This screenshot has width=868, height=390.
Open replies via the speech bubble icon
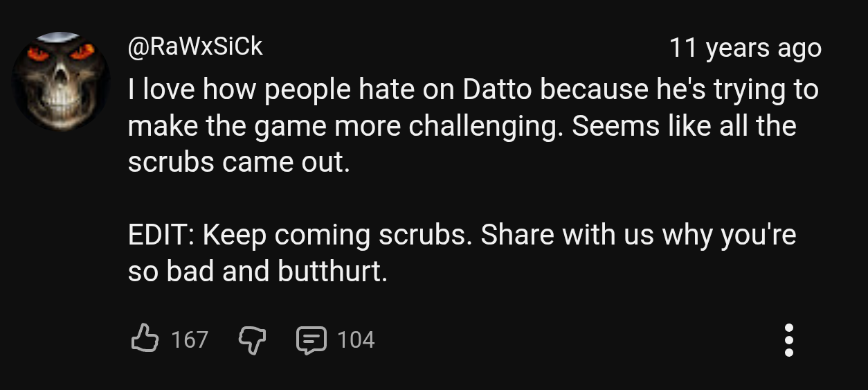tap(311, 340)
